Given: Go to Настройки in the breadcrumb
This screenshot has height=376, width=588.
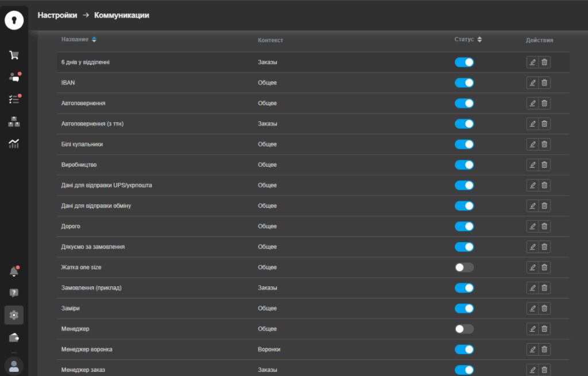Looking at the screenshot, I should [57, 16].
